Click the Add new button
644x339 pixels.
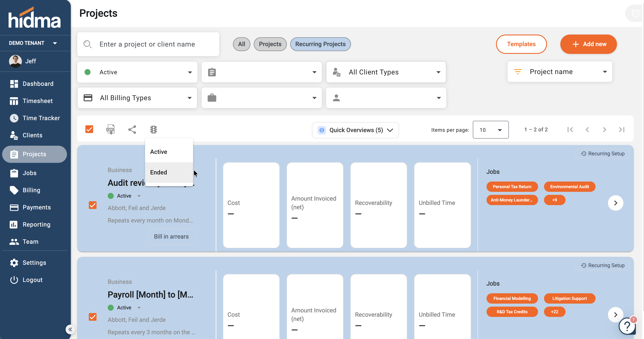588,44
